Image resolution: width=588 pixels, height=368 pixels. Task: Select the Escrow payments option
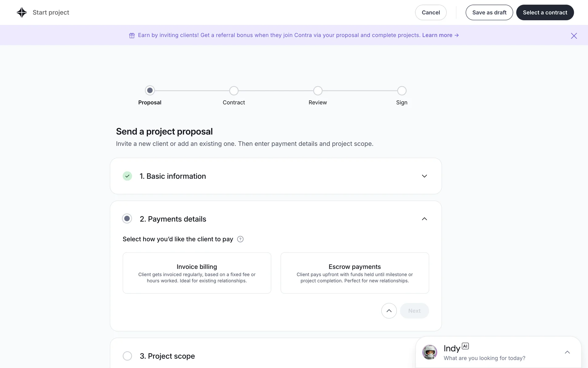click(x=355, y=273)
